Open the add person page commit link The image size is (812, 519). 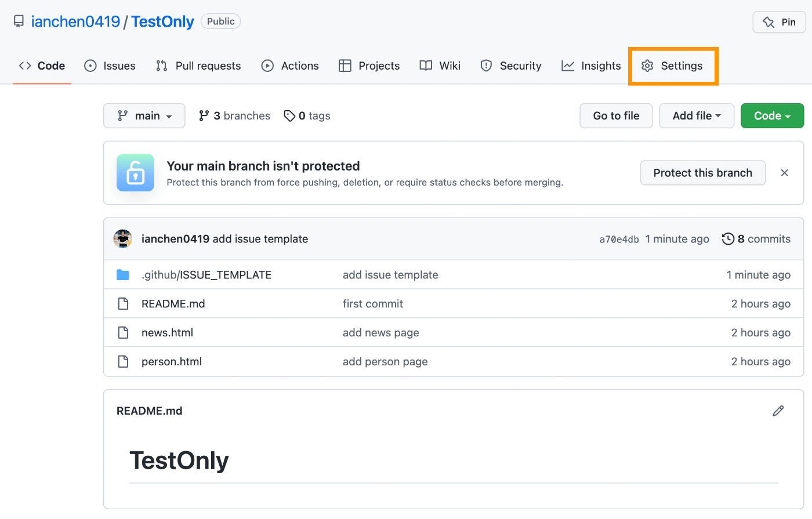385,362
